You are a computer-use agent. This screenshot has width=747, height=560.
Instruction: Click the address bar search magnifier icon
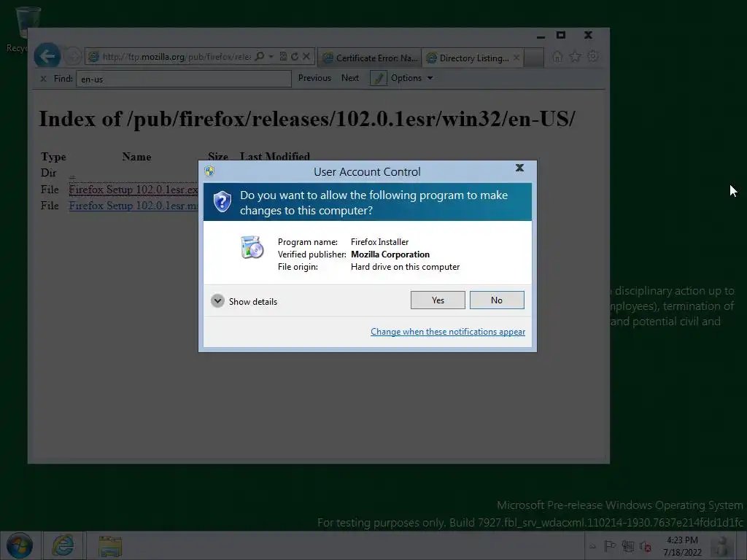[x=260, y=57]
